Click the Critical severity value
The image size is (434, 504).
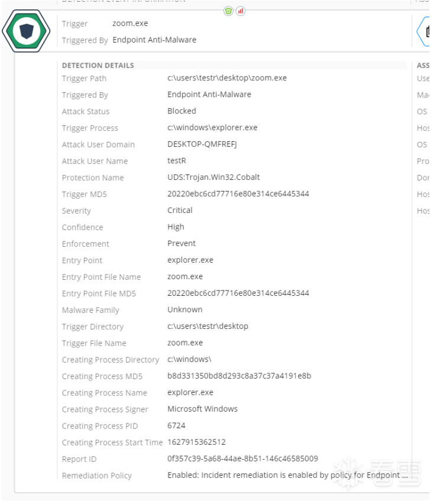(180, 210)
